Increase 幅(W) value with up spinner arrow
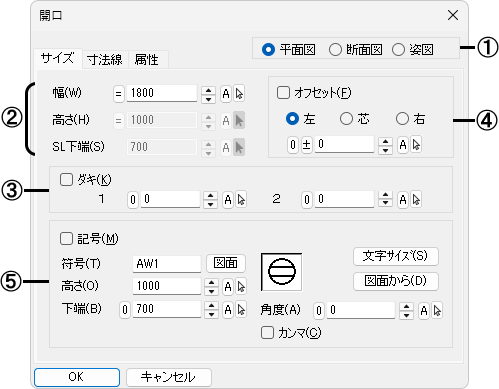Image resolution: width=499 pixels, height=389 pixels. pyautogui.click(x=208, y=90)
